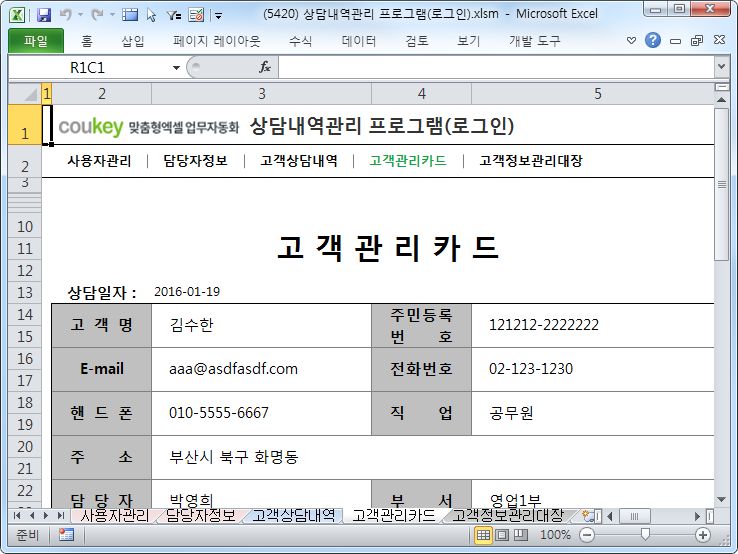Image resolution: width=738 pixels, height=554 pixels.
Task: Switch to Normal view icon
Action: (483, 535)
